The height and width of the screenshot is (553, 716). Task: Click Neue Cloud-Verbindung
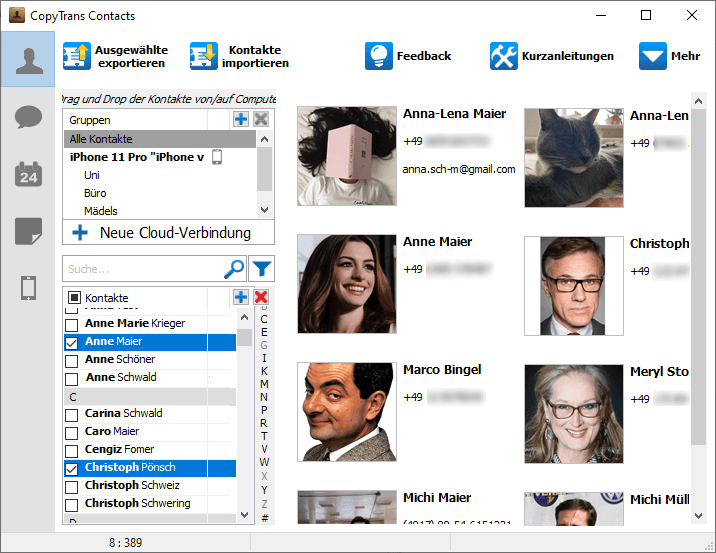168,233
